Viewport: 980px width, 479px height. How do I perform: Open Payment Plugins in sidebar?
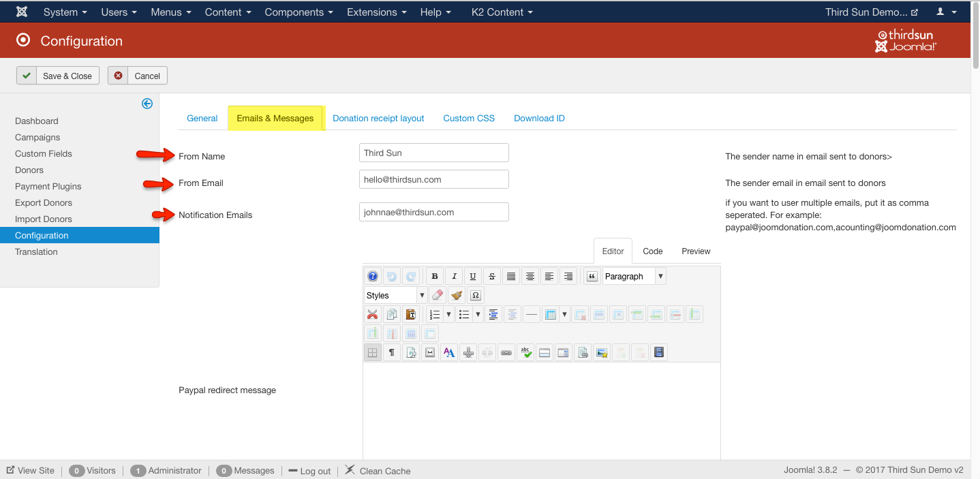pyautogui.click(x=48, y=187)
